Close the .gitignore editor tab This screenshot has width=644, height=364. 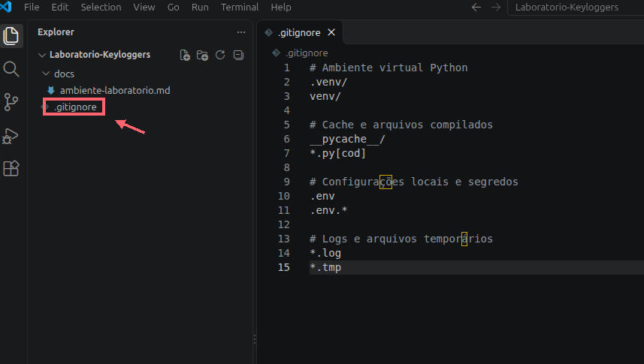point(331,32)
